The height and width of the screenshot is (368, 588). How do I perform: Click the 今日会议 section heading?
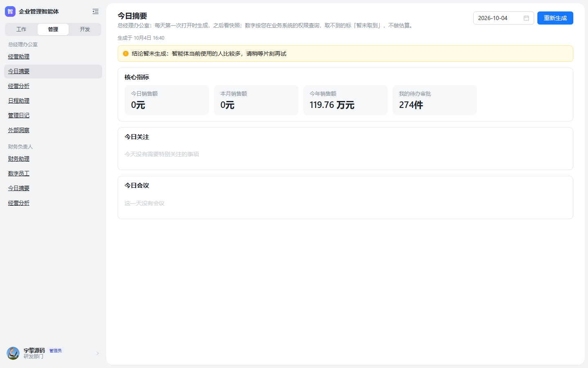[137, 186]
